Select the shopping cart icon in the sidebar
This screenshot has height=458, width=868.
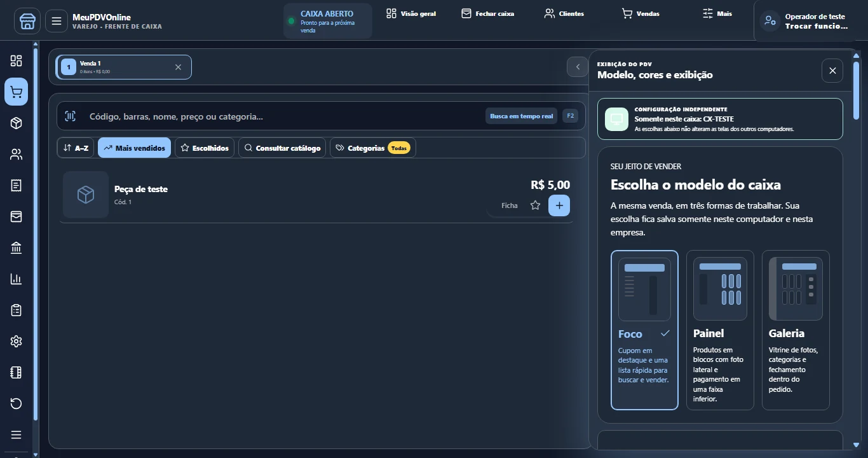[x=17, y=92]
